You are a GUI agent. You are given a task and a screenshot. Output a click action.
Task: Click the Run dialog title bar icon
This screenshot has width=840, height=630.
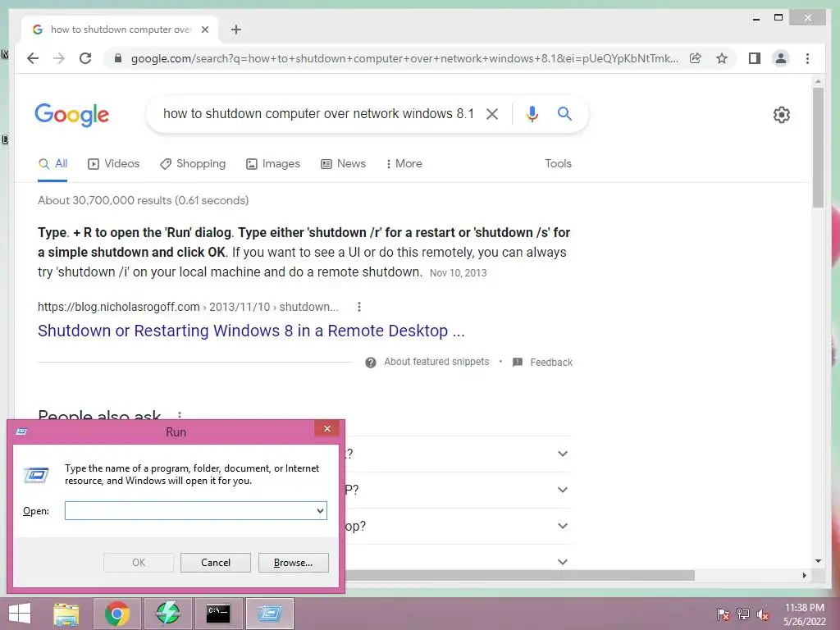pos(21,431)
